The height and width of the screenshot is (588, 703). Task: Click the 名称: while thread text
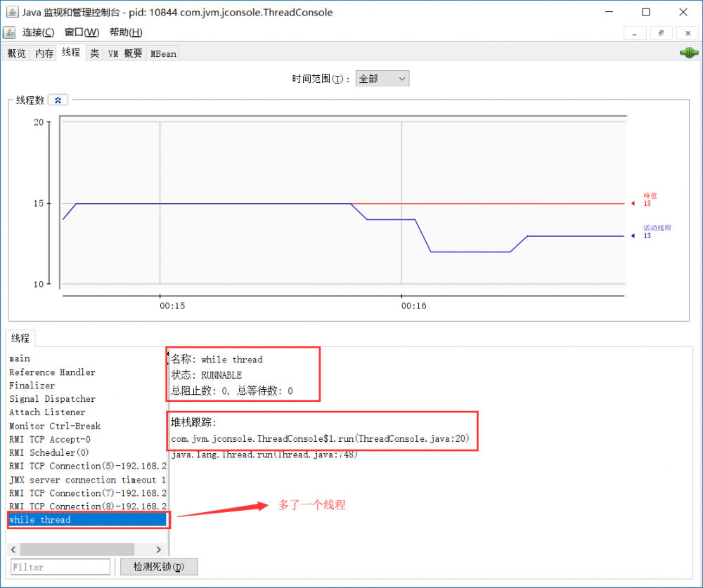point(217,360)
